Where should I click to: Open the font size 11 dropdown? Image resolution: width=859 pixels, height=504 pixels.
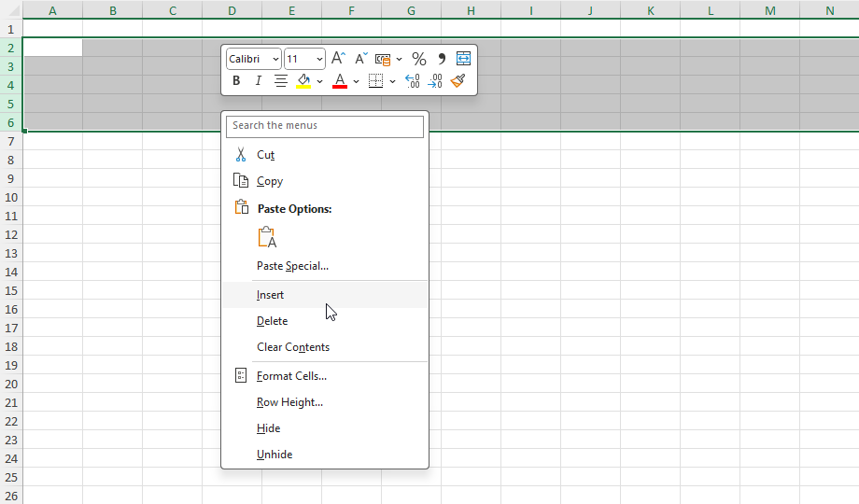(x=319, y=59)
